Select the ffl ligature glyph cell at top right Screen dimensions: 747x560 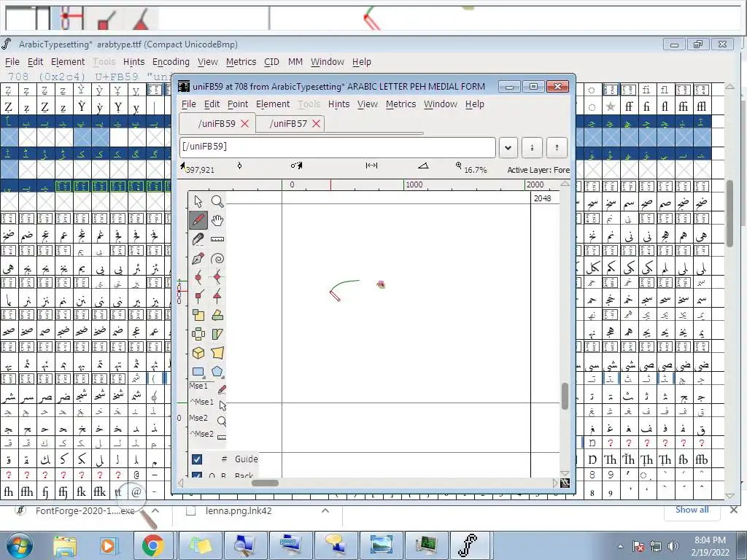[x=701, y=106]
